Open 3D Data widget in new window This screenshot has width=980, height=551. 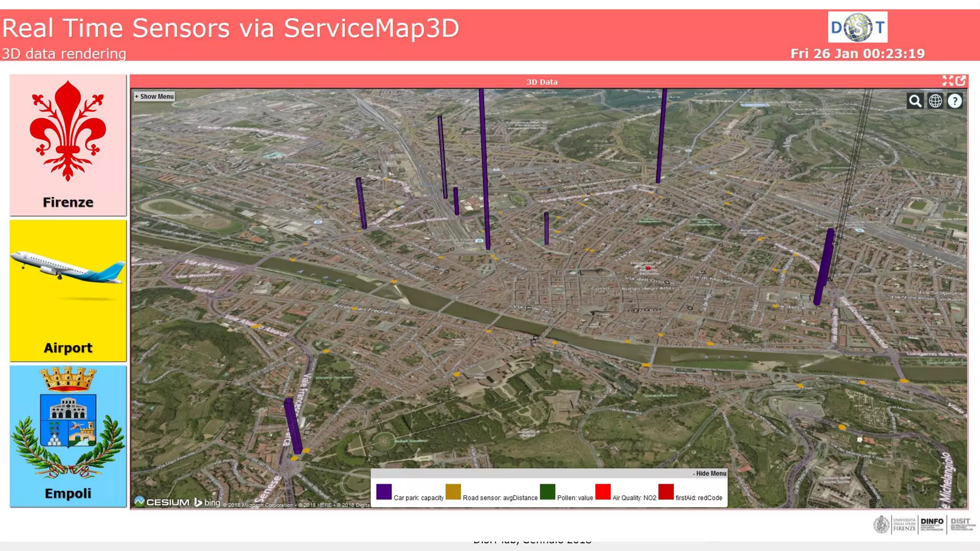coord(960,81)
